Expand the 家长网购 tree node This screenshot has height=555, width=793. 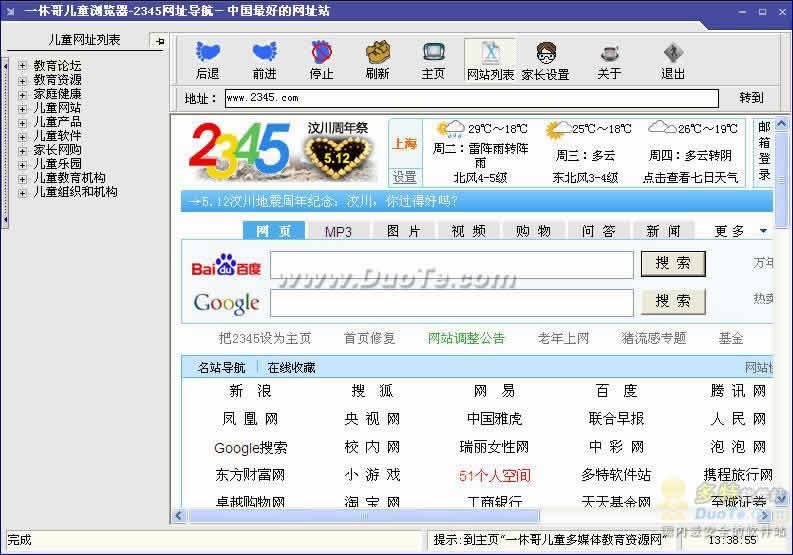22,150
